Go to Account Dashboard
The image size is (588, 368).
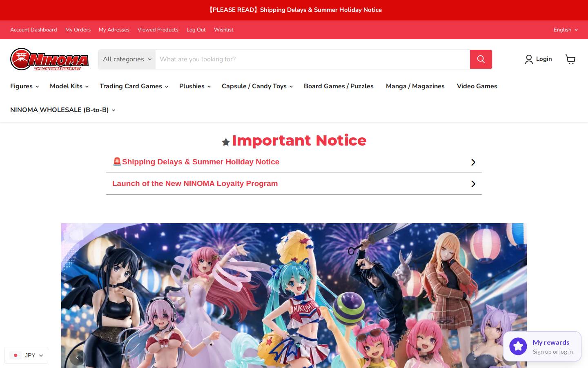coord(33,30)
